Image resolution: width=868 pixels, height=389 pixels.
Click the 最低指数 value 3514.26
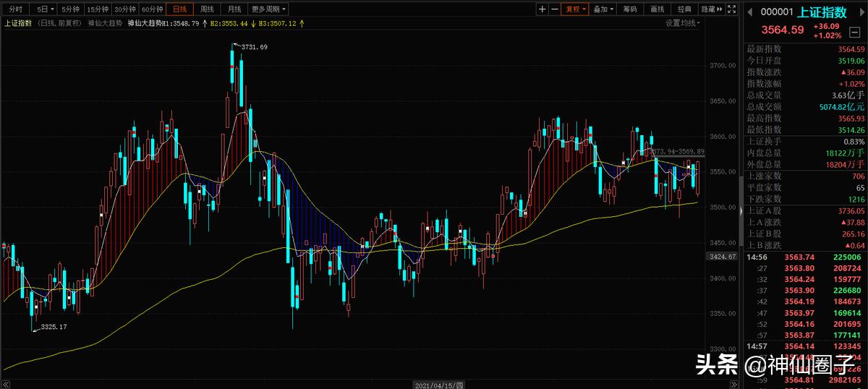click(x=851, y=129)
